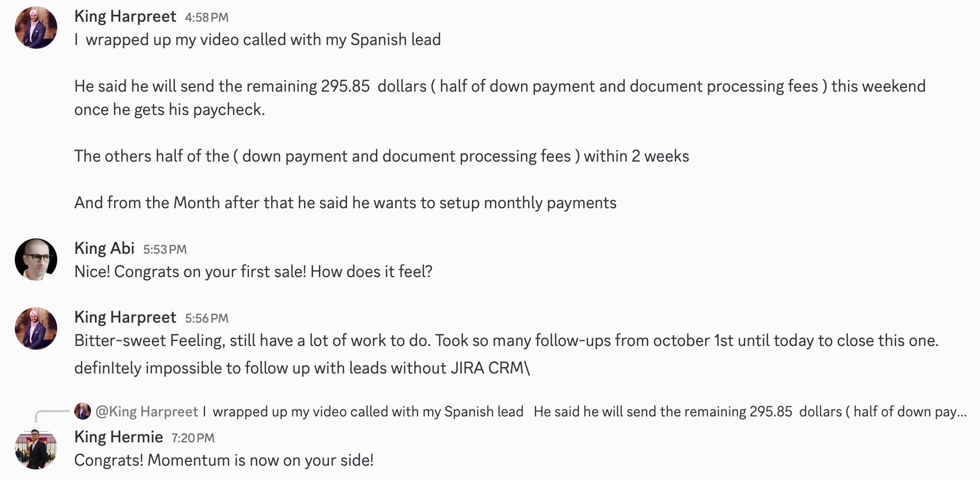This screenshot has width=980, height=480.
Task: Select the King Hermie username
Action: [119, 437]
